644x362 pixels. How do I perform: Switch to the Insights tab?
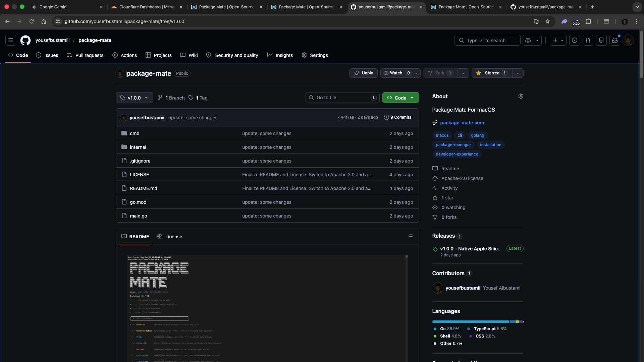point(280,55)
